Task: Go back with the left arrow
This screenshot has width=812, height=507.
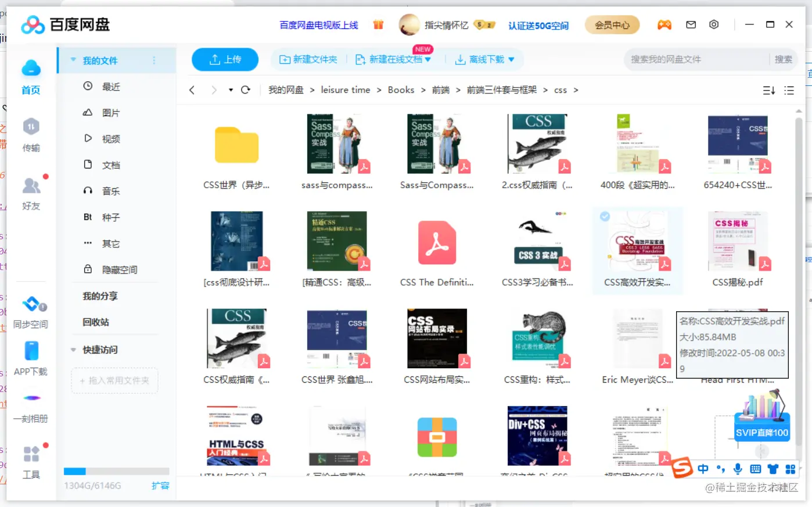Action: (192, 90)
